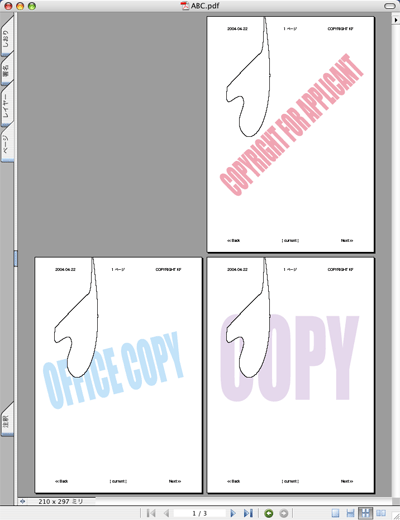This screenshot has height=520, width=400.
Task: Click the ABC.pdf document icon in title
Action: click(185, 6)
